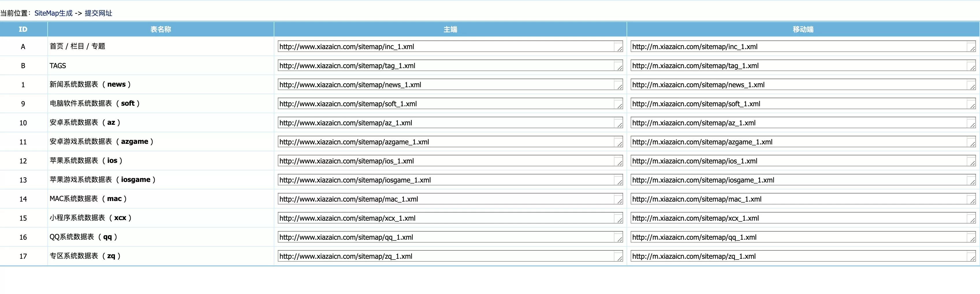
Task: Click ID cell B
Action: pyautogui.click(x=23, y=66)
